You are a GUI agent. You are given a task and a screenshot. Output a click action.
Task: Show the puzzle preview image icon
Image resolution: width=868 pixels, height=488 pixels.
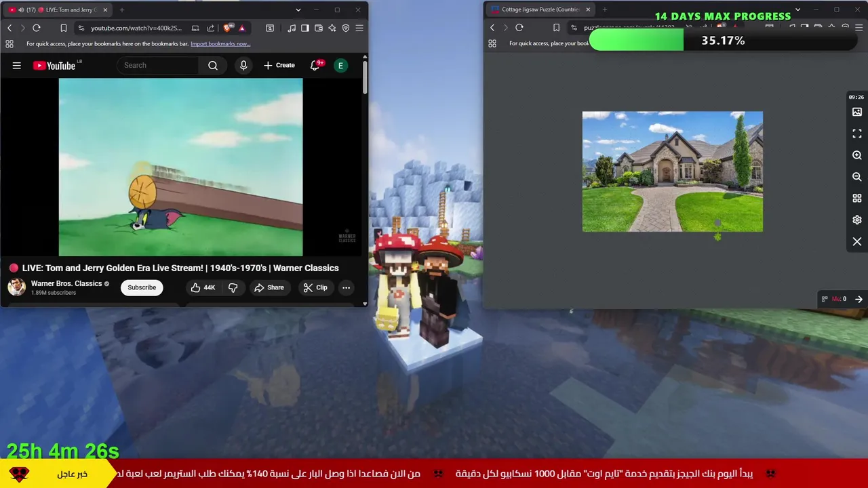(x=857, y=112)
